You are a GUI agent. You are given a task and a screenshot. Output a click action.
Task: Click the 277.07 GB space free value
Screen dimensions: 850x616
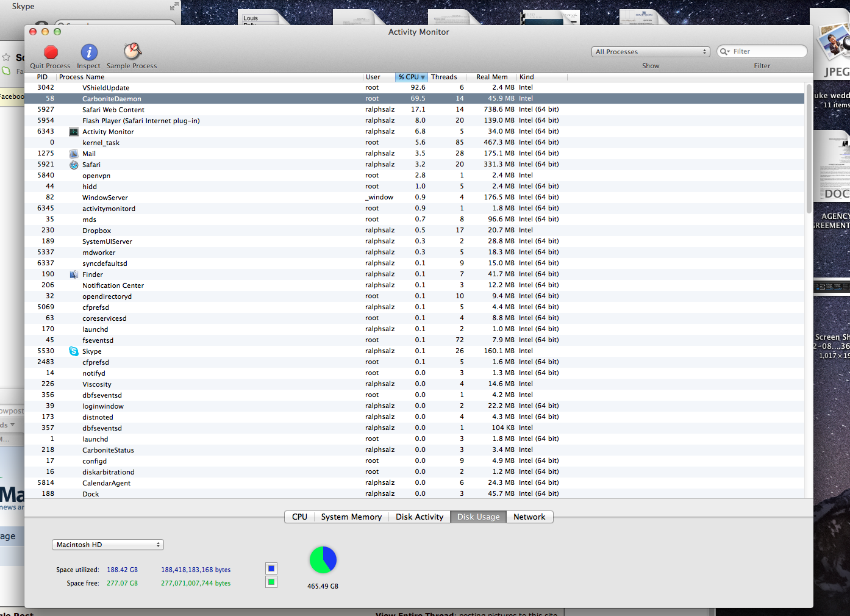tap(123, 583)
